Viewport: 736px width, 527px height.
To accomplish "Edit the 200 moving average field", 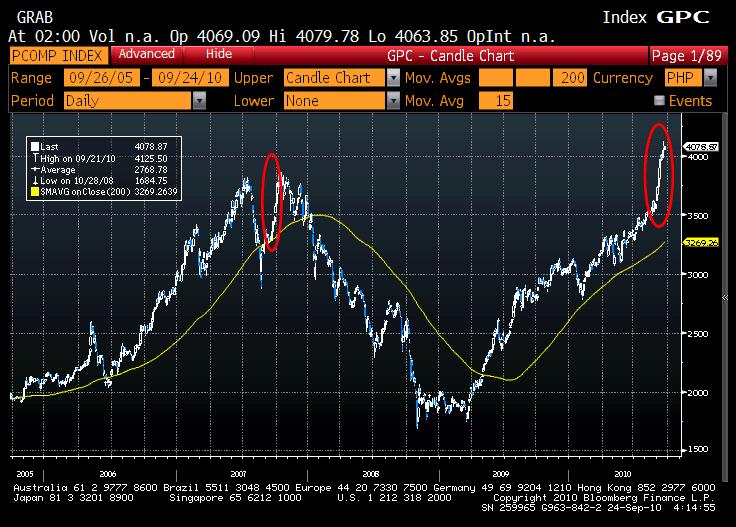I will 570,78.
